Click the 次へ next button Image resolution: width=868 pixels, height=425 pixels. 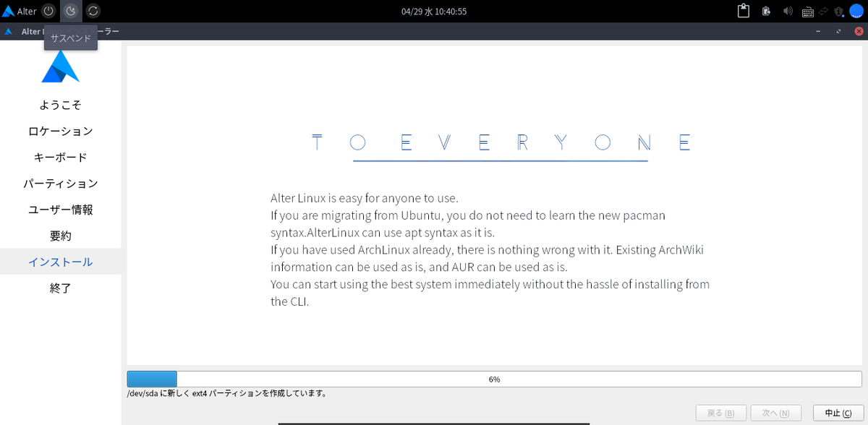coord(775,413)
